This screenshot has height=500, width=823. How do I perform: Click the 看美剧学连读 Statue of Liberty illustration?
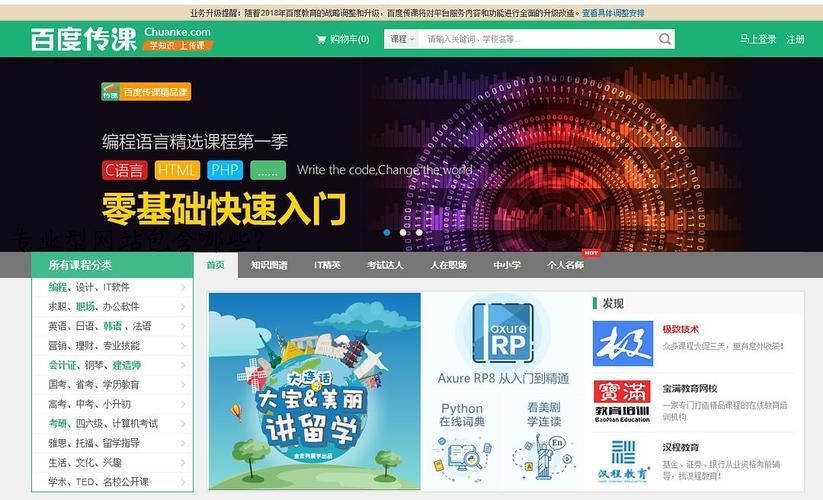click(544, 456)
